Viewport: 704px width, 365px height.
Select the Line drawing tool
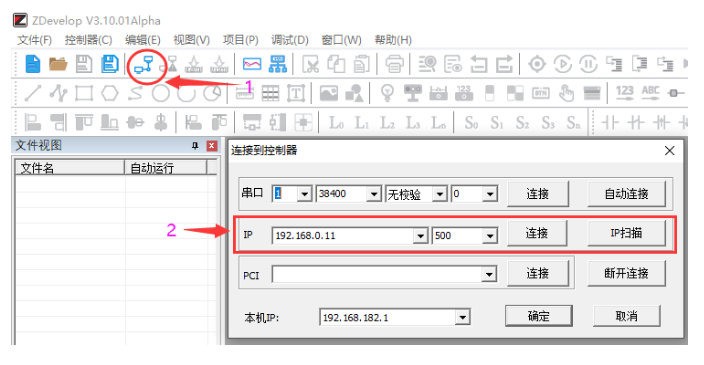pyautogui.click(x=32, y=93)
